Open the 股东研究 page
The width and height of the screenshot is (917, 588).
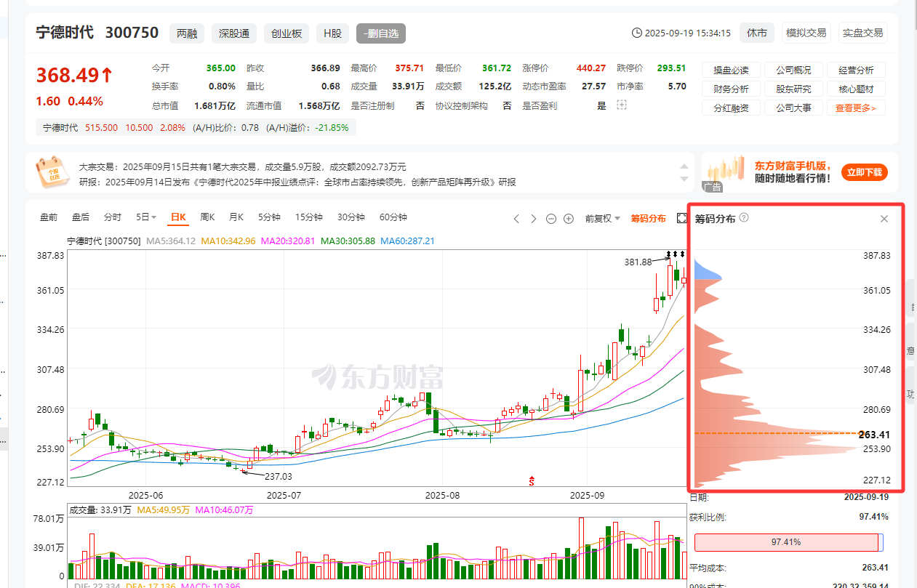point(793,89)
